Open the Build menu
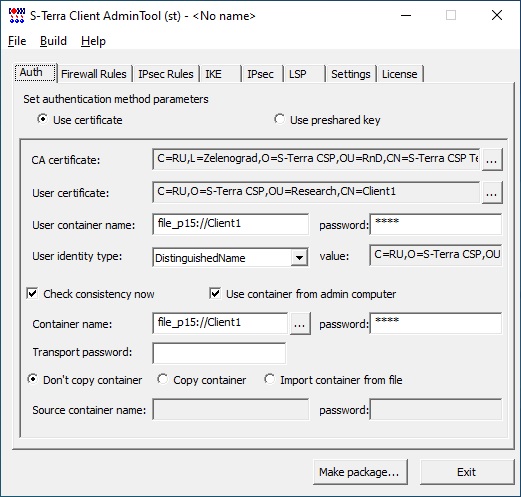Screen dimensions: 521x497 [53, 41]
